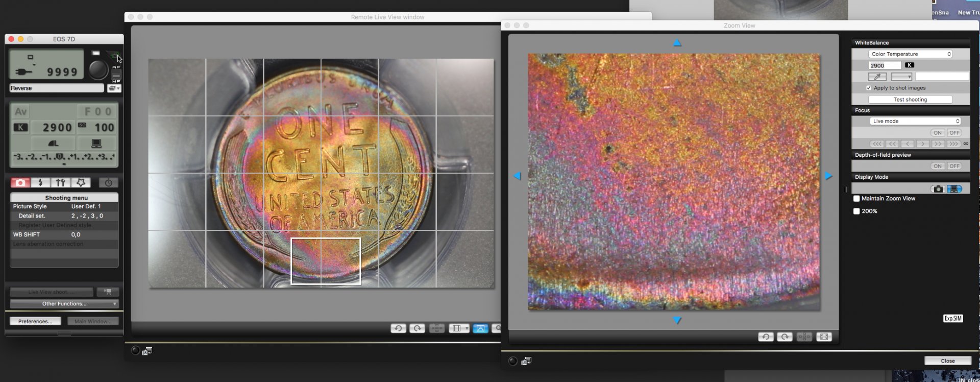980x382 pixels.
Task: Click the white balance eyedropper tool
Action: [877, 77]
